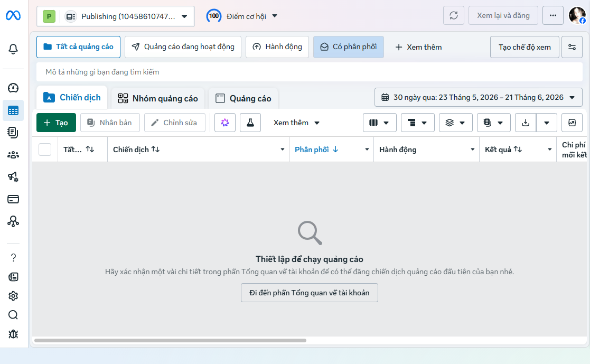
Task: Click the refresh data button
Action: (x=453, y=15)
